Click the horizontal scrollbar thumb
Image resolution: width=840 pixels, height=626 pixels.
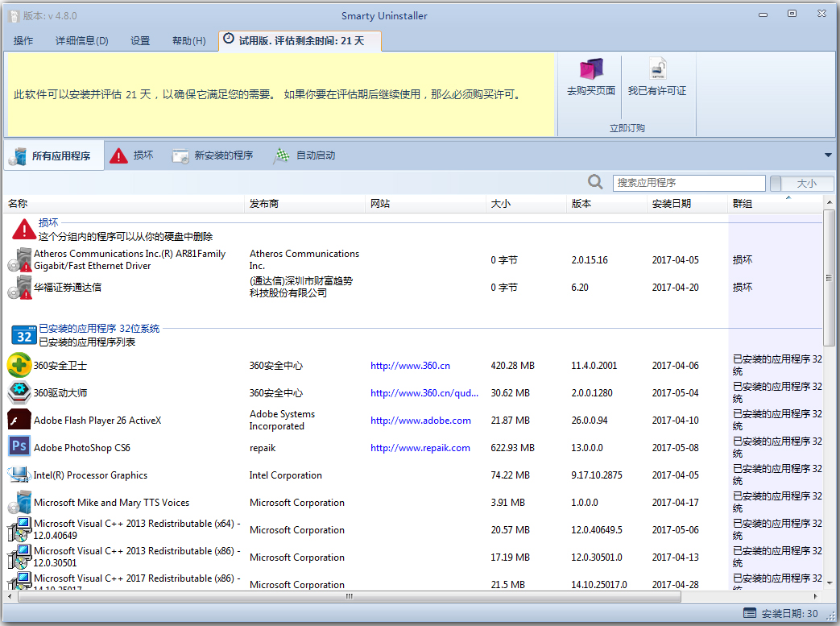point(350,596)
